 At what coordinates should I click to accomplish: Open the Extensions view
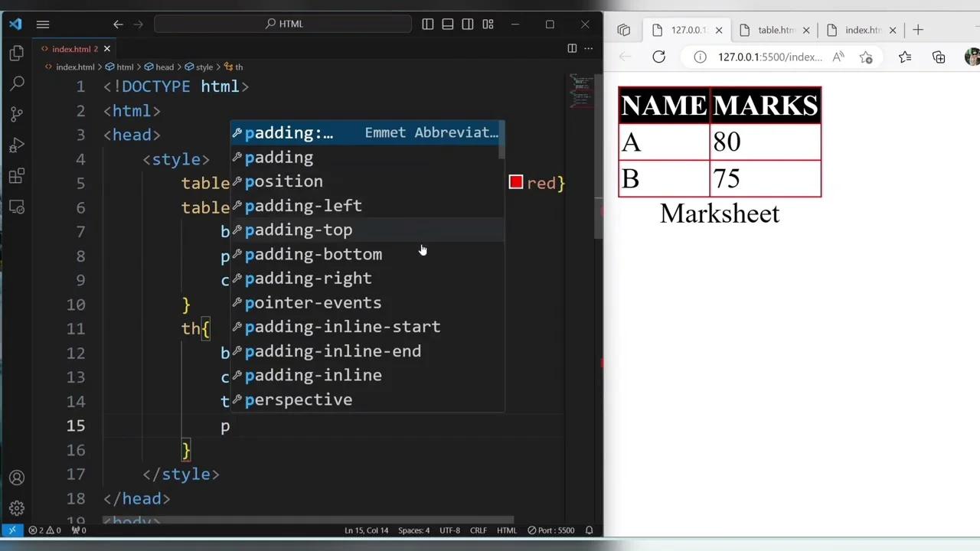click(17, 176)
